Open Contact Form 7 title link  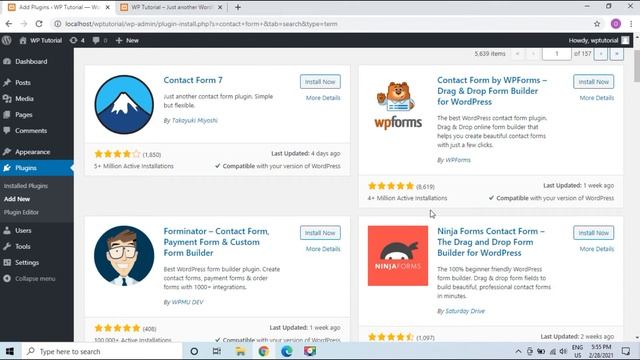pos(193,80)
